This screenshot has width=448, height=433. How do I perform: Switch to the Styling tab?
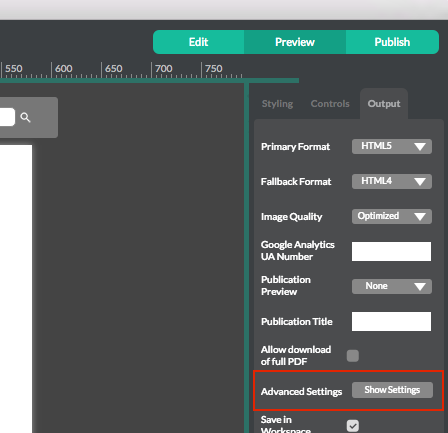click(277, 104)
